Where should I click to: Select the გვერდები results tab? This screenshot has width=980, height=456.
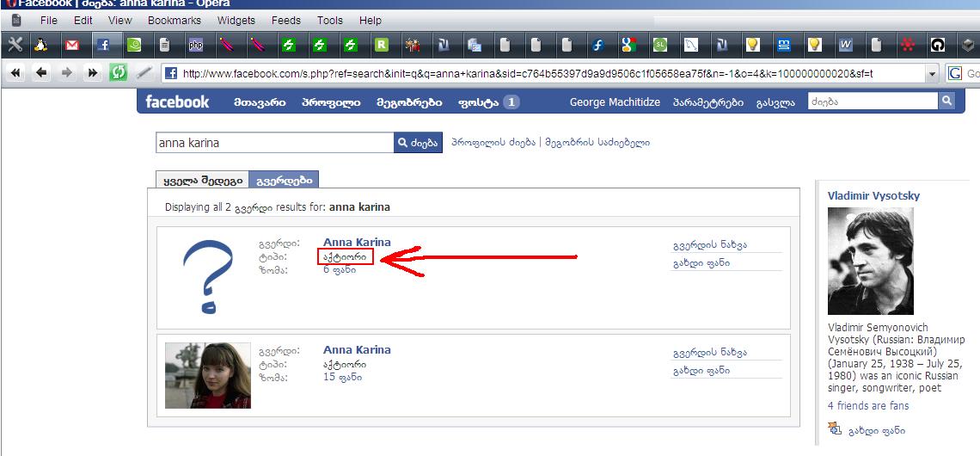click(284, 180)
